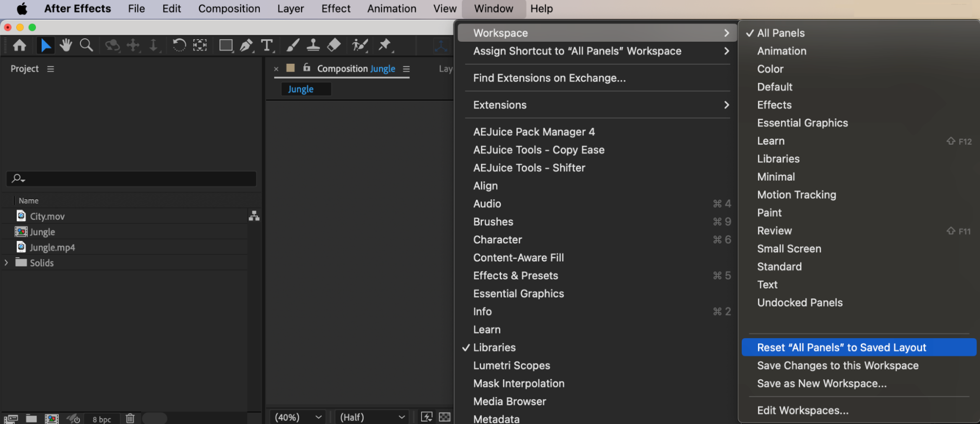Viewport: 980px width, 424px height.
Task: Click Reset All Panels to Saved Layout
Action: (858, 347)
